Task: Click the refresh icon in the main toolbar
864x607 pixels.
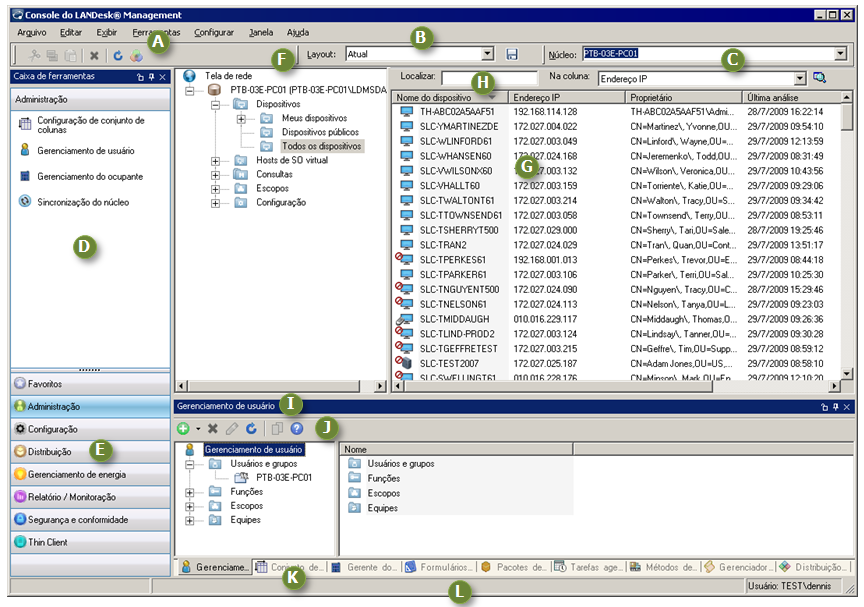Action: coord(117,56)
